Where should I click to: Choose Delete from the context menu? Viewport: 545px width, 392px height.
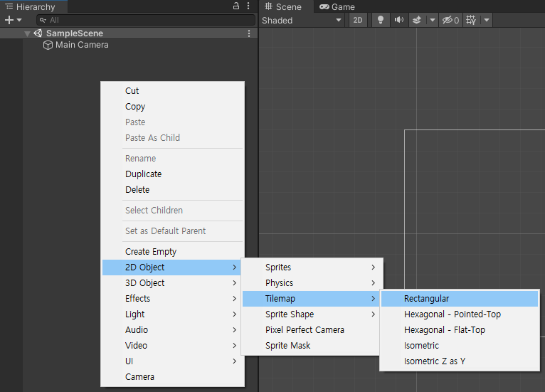pos(172,190)
